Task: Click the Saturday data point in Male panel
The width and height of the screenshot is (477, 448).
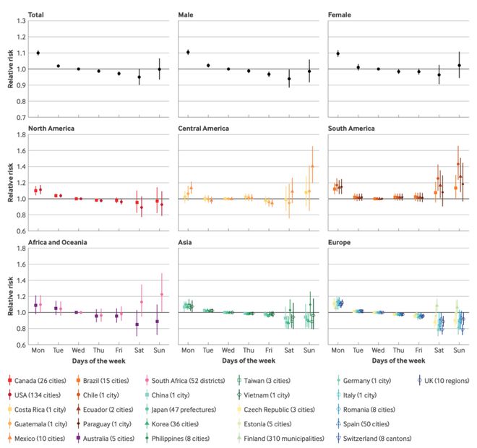Action: tap(289, 79)
